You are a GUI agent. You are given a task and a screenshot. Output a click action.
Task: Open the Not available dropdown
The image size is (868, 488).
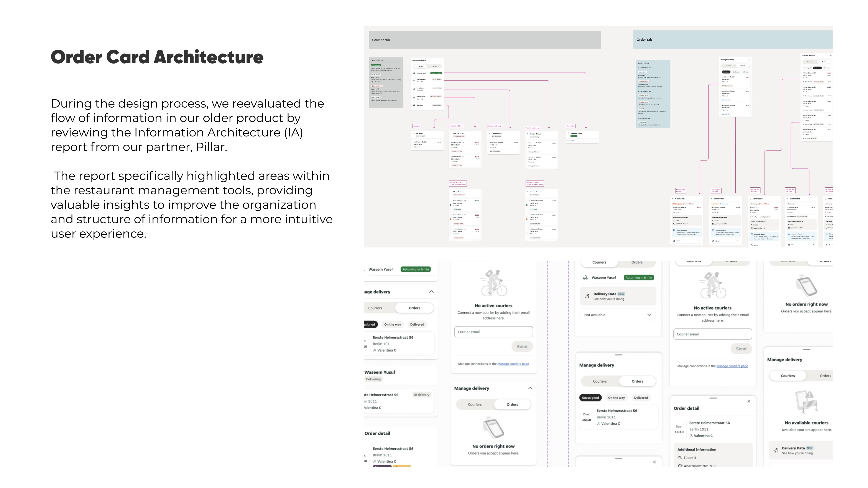(618, 315)
